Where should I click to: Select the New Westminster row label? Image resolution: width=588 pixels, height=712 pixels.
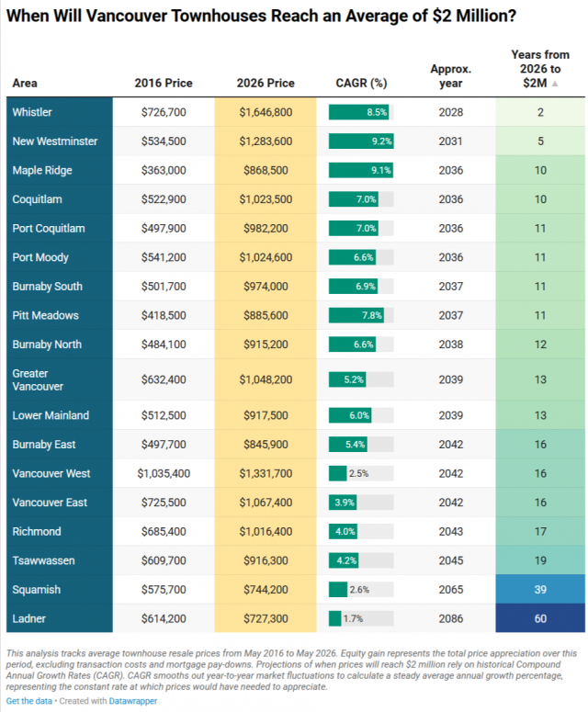[55, 141]
